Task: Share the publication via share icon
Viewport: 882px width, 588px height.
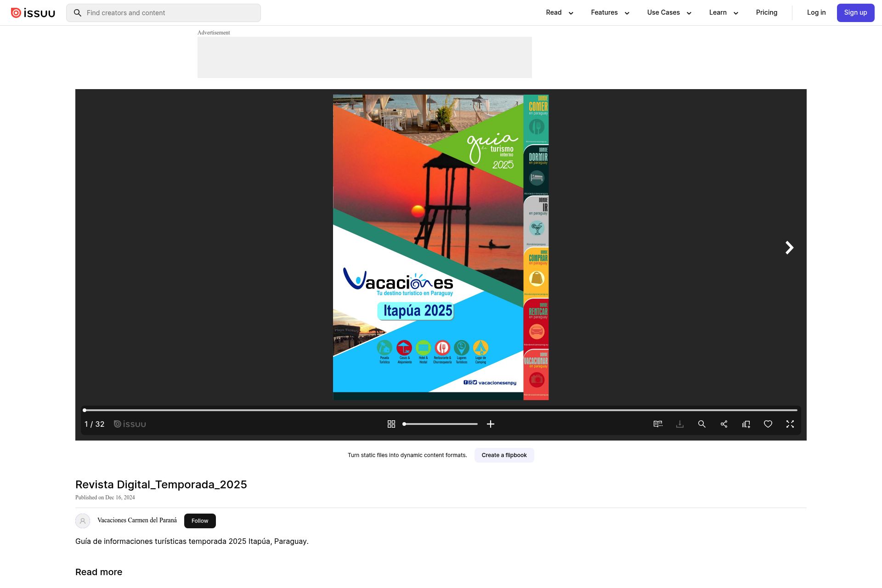Action: [x=724, y=424]
